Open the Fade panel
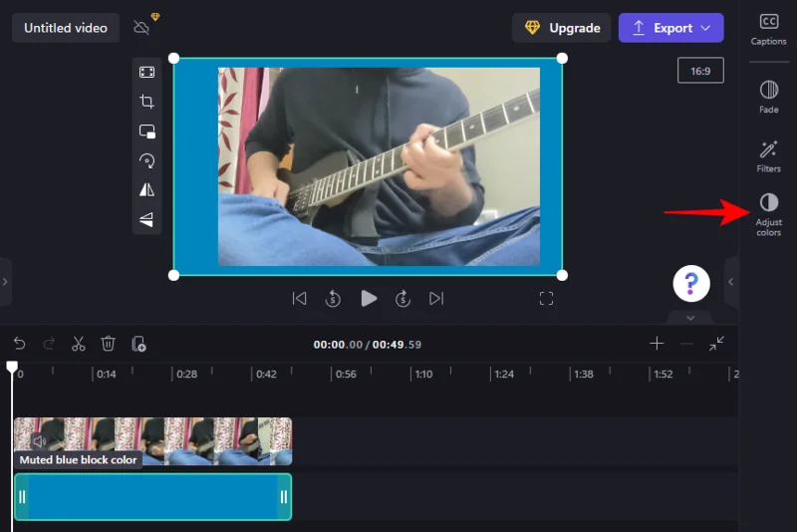This screenshot has width=797, height=532. click(768, 97)
